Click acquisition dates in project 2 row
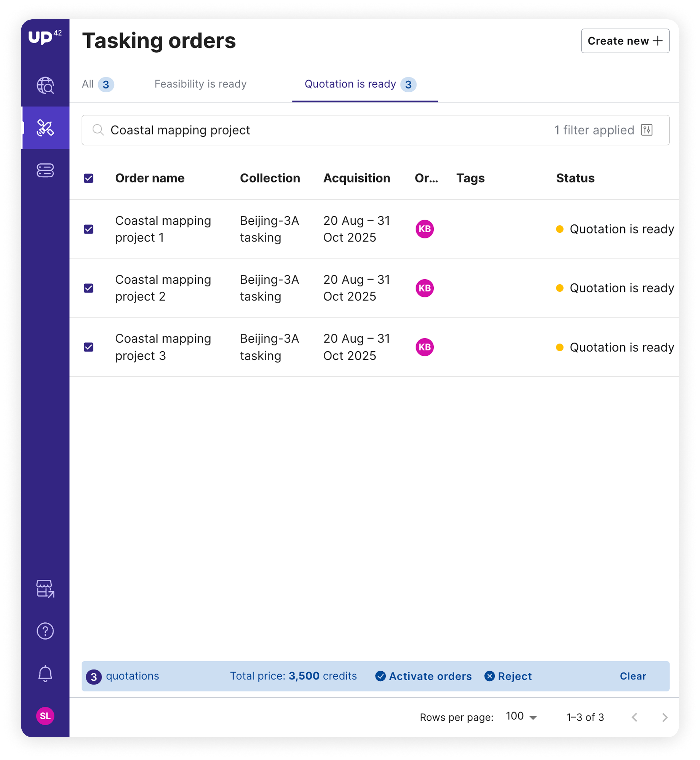The width and height of the screenshot is (700, 760). 357,288
